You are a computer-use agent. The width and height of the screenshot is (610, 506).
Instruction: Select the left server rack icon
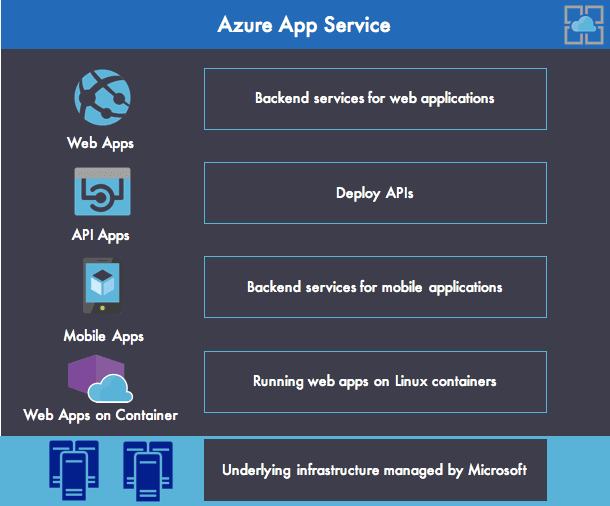click(x=74, y=470)
